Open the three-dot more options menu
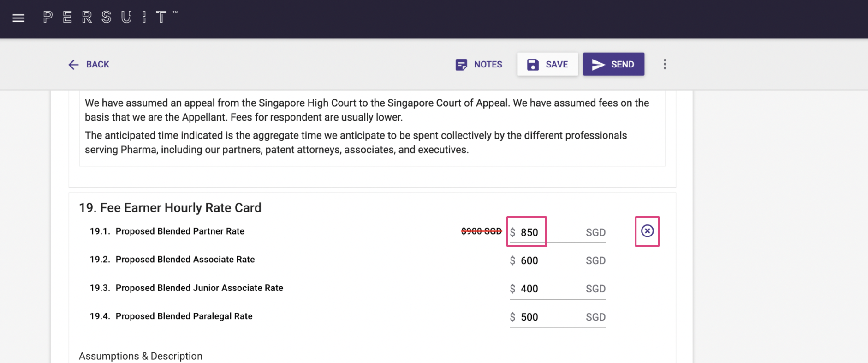The image size is (868, 363). (665, 64)
